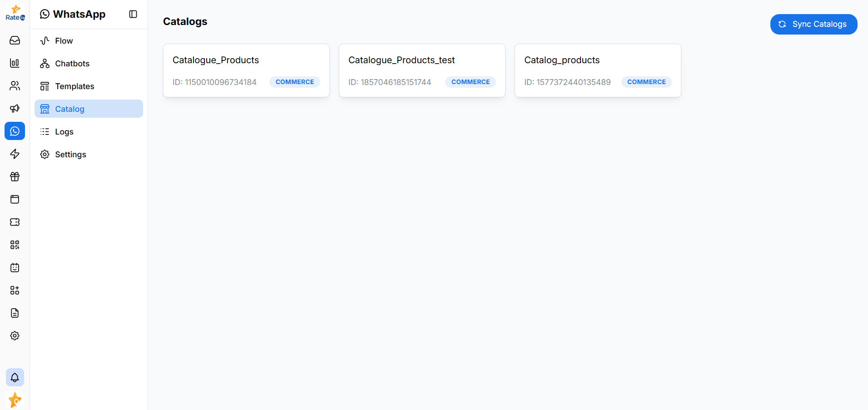Open notifications via the bell icon
This screenshot has height=410, width=868.
[x=15, y=377]
